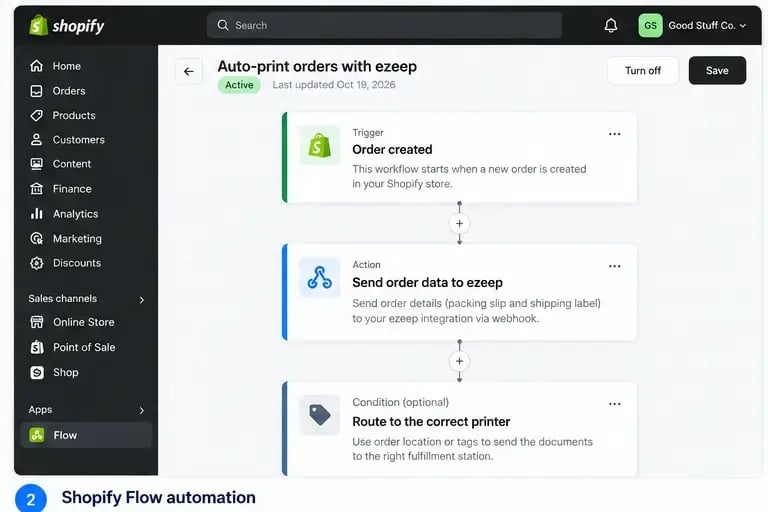Open Analytics page
The width and height of the screenshot is (768, 512).
tap(75, 214)
